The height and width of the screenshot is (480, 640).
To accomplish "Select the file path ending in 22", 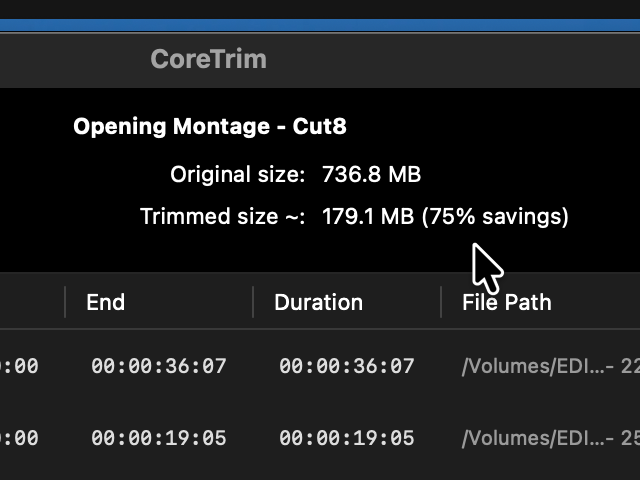I will (551, 366).
